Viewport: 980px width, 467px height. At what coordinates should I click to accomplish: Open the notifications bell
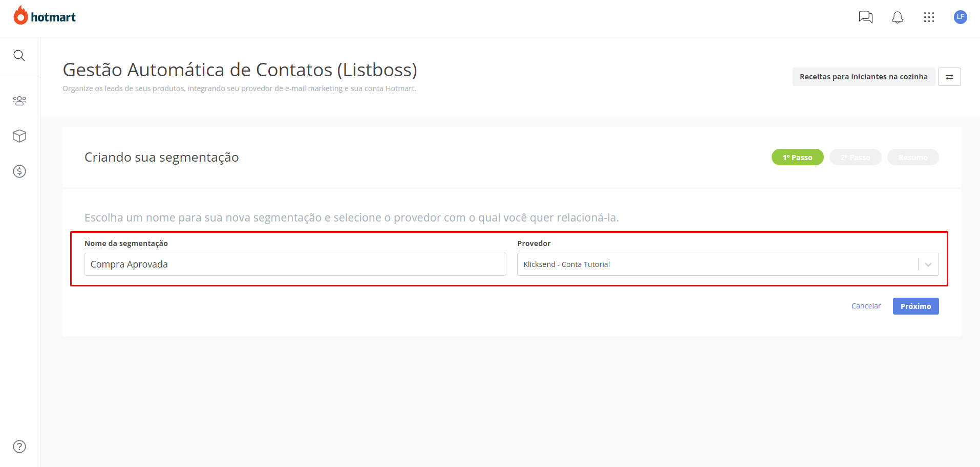(897, 17)
